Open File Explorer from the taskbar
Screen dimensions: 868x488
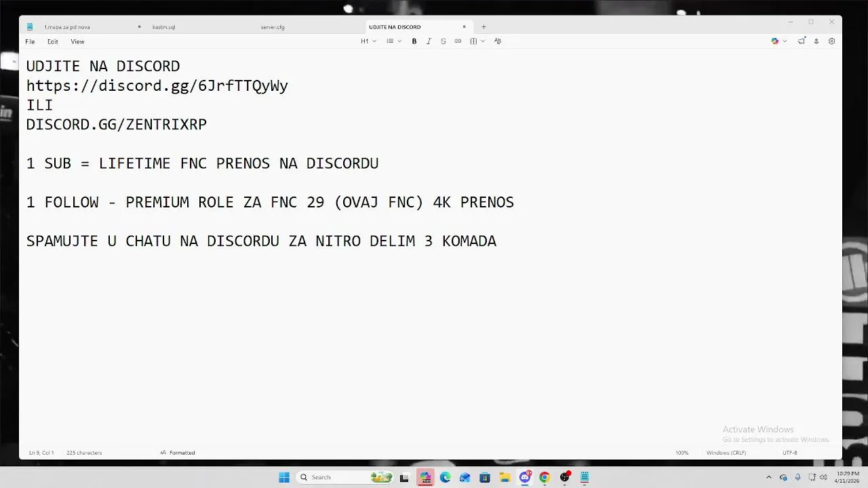coord(505,477)
